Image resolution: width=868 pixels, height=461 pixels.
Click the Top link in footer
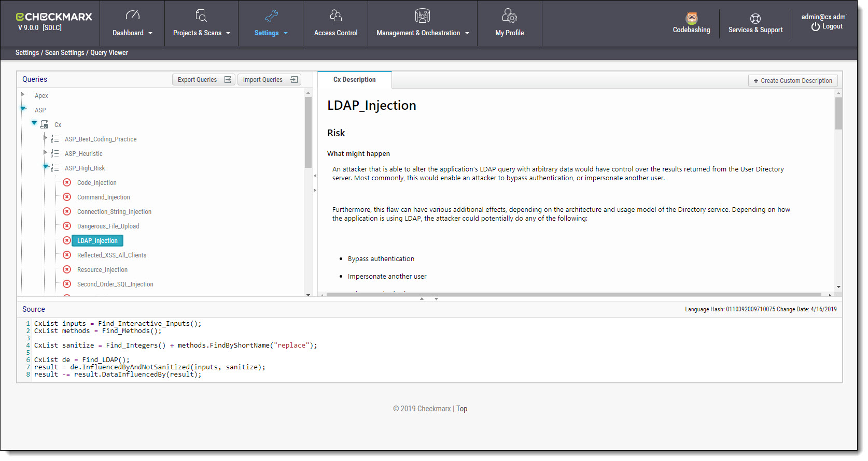click(462, 409)
